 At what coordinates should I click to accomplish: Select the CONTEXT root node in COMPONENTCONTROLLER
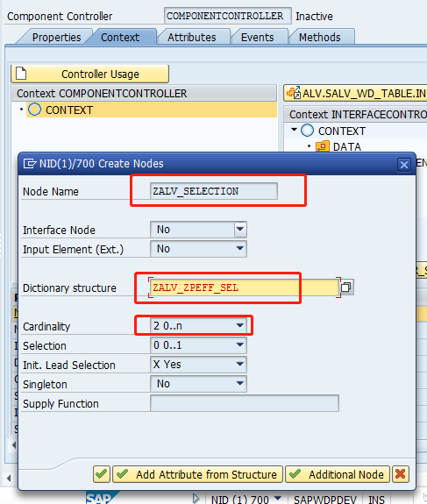151,110
